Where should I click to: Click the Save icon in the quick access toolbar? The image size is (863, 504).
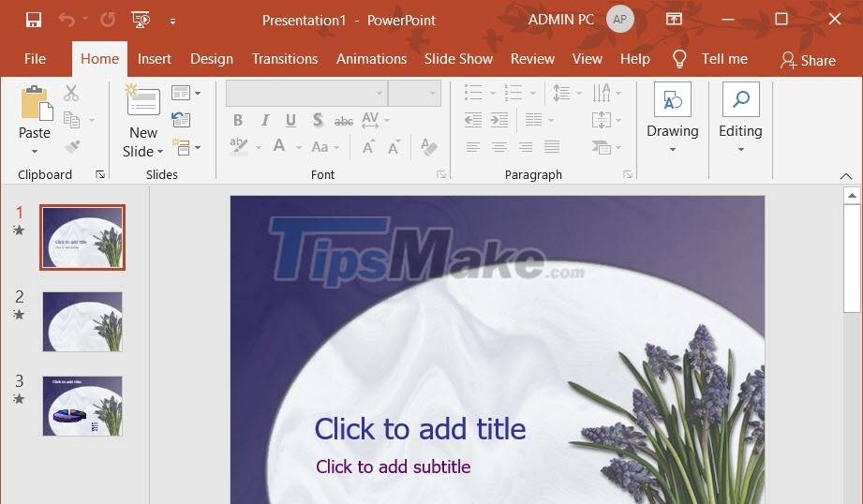pyautogui.click(x=34, y=21)
